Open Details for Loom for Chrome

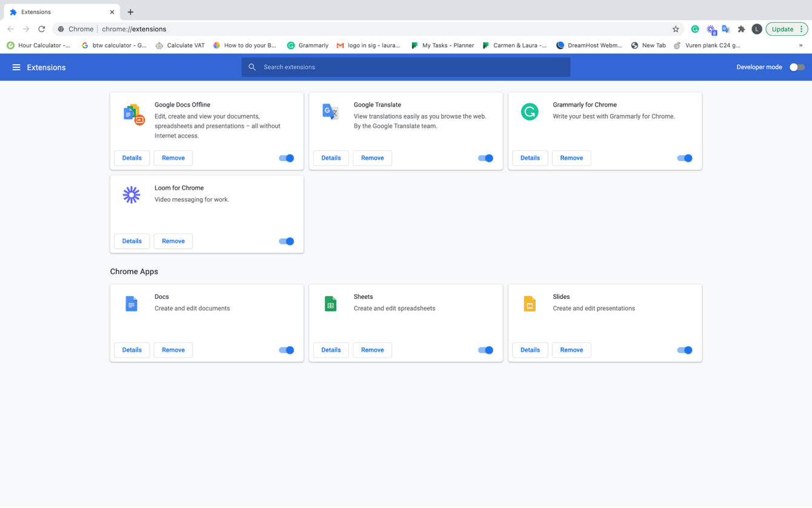[132, 241]
